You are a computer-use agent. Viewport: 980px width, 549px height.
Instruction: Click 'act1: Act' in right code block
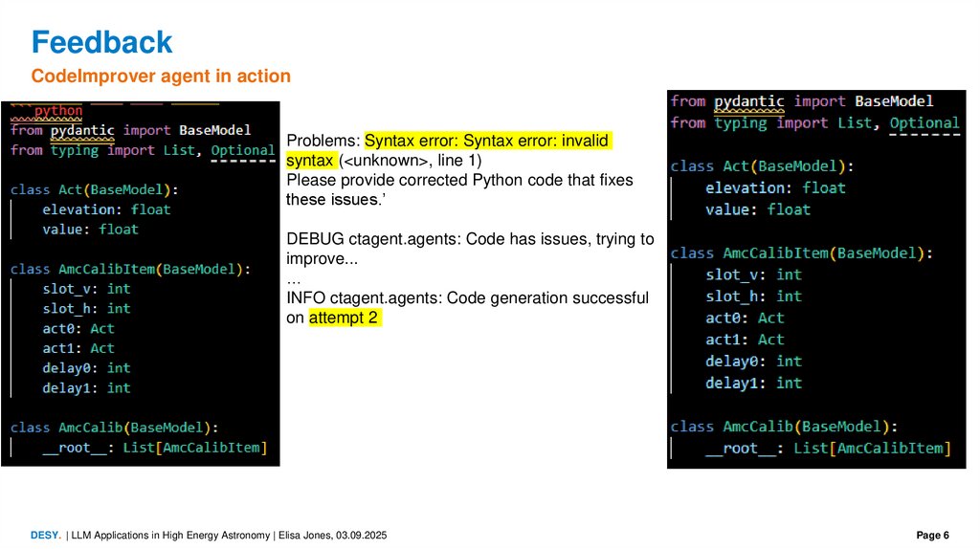pos(745,340)
